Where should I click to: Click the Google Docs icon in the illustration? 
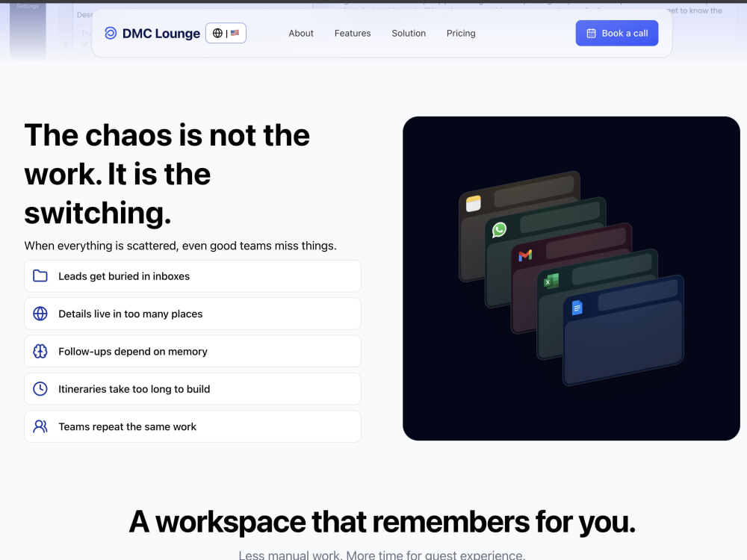pos(577,308)
